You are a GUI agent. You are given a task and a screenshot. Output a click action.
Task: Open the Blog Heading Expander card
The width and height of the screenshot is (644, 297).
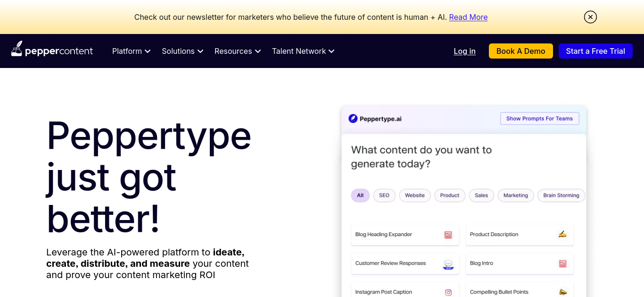(x=405, y=235)
